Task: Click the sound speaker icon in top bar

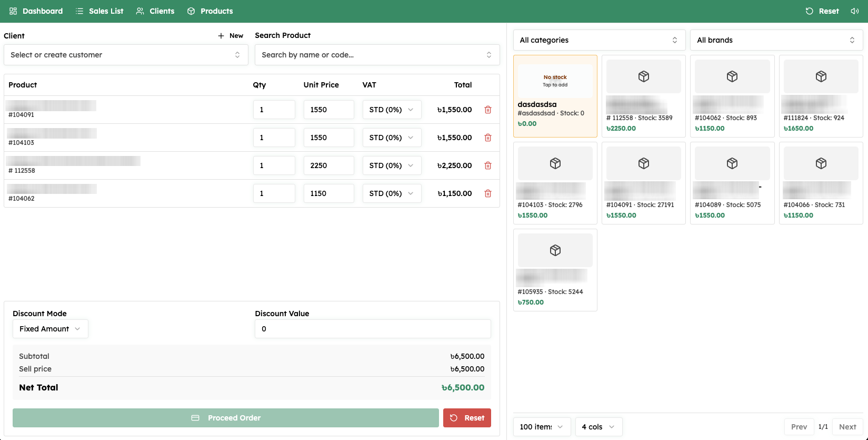Action: coord(855,11)
